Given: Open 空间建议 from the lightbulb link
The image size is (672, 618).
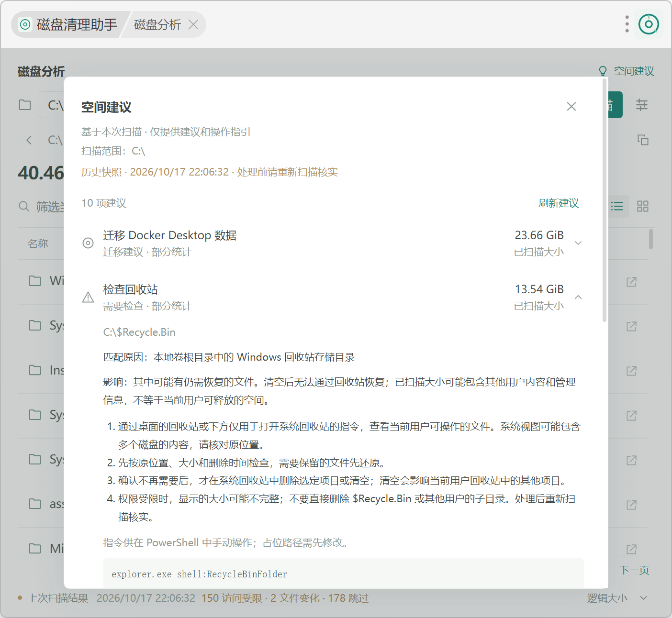Looking at the screenshot, I should (626, 71).
